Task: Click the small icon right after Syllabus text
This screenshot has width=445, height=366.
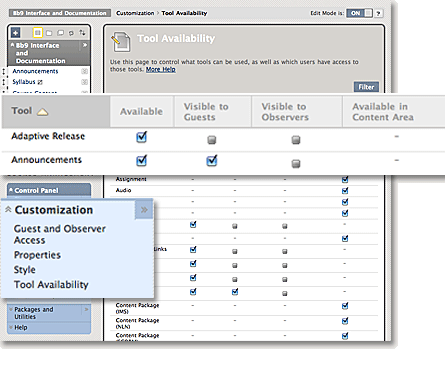Action: (40, 82)
